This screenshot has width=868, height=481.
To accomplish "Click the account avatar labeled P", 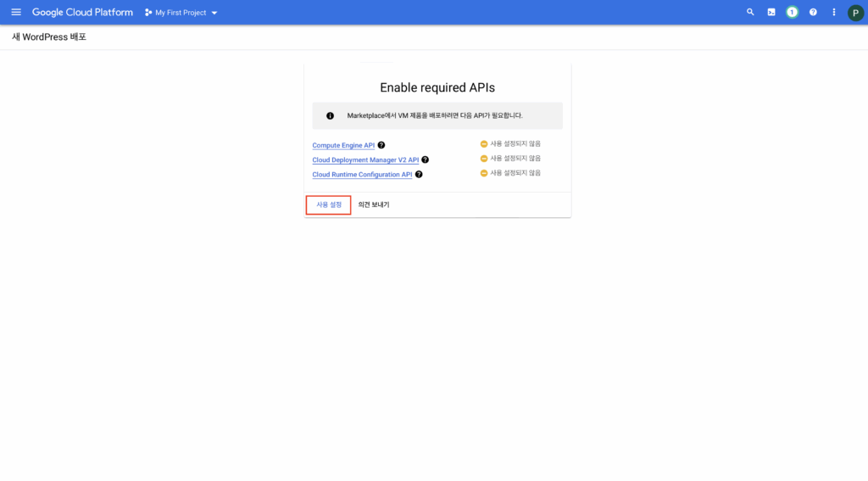I will 855,13.
